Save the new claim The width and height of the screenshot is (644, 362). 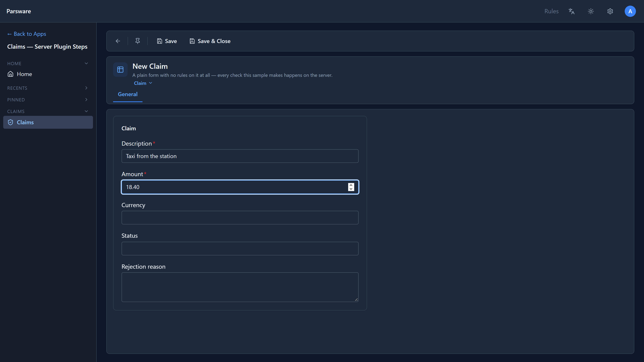click(167, 41)
